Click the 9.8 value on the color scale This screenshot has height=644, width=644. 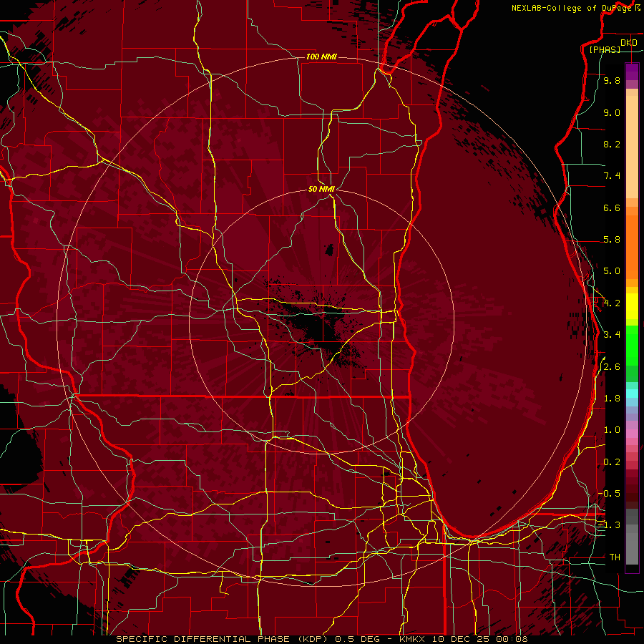612,81
